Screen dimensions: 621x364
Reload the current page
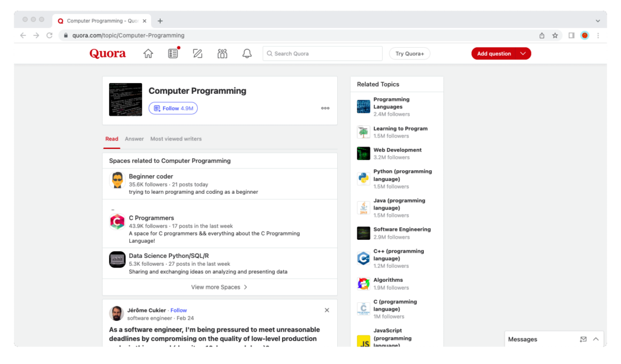(50, 35)
